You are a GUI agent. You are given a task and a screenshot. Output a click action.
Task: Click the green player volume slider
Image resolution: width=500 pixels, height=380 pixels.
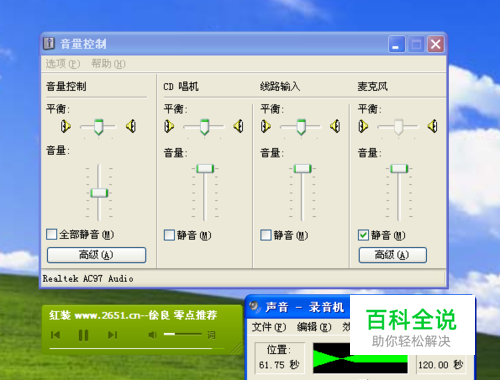tap(183, 334)
